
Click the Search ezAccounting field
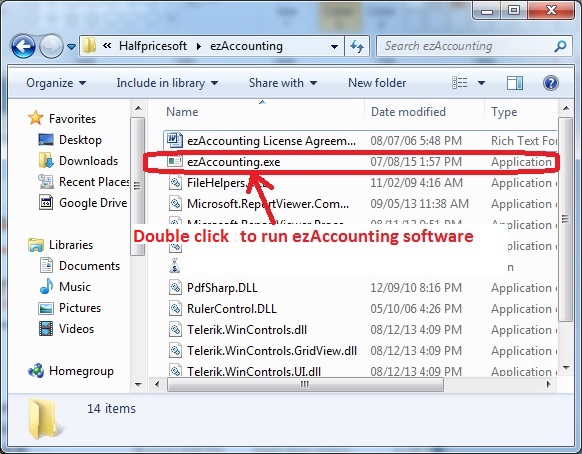pyautogui.click(x=468, y=46)
